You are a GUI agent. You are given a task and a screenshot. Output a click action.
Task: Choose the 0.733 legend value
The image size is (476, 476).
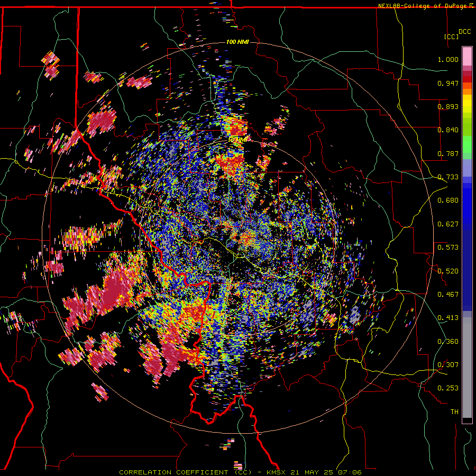[x=448, y=177]
